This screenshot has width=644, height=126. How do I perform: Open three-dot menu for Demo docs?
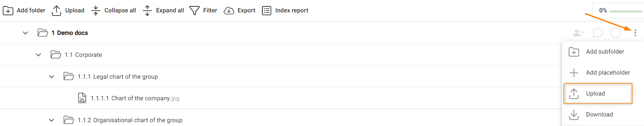pos(635,33)
